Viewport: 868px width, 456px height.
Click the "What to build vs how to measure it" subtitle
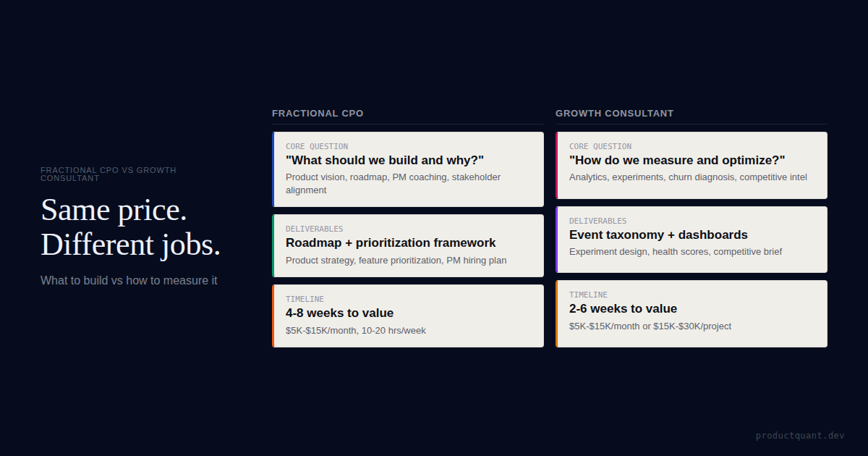(129, 280)
